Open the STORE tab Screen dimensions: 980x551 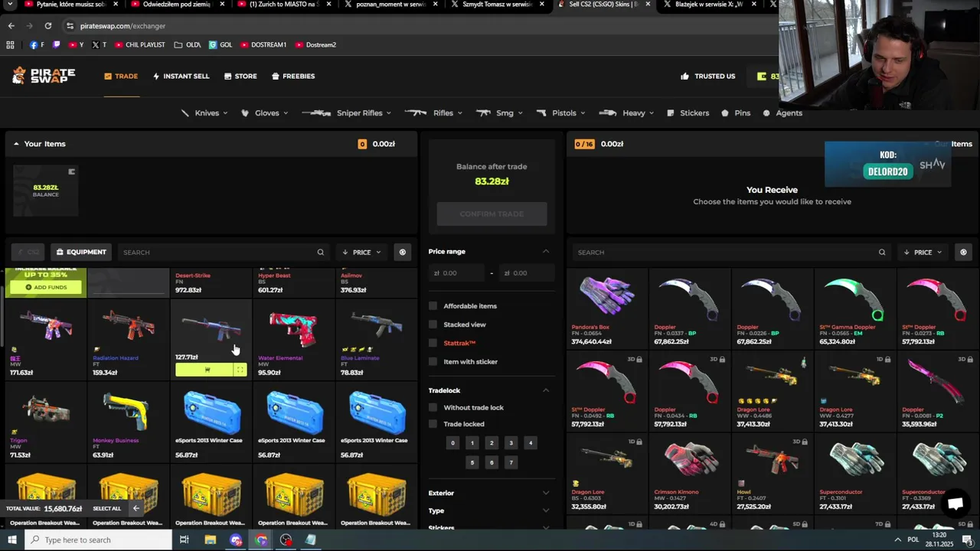click(240, 77)
